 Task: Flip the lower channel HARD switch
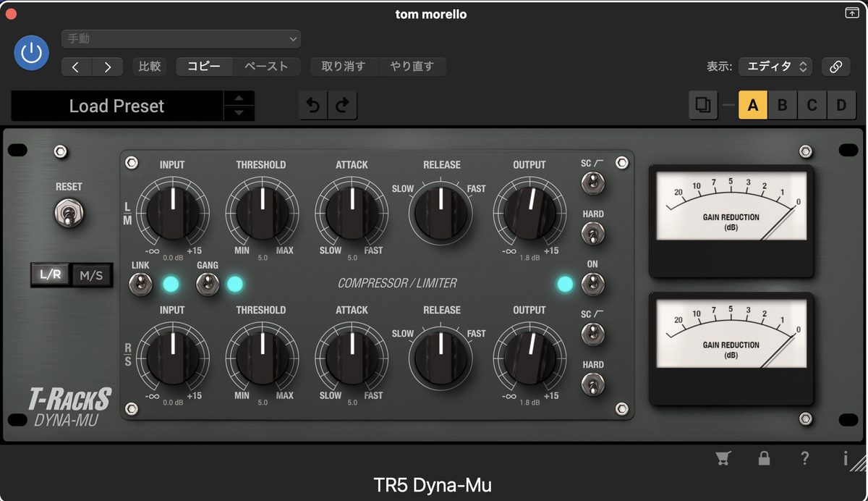coord(592,384)
